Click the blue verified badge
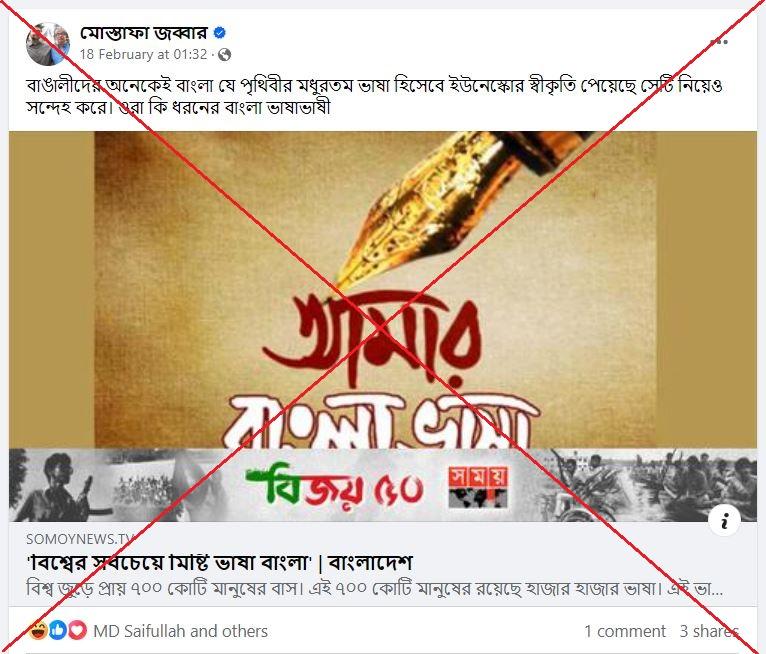Image resolution: width=766 pixels, height=654 pixels. [220, 33]
